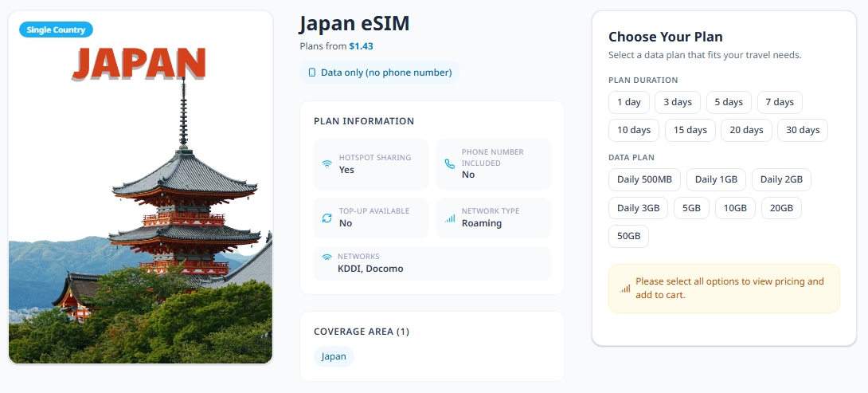The width and height of the screenshot is (868, 393).
Task: Choose the Daily 2GB data plan
Action: pyautogui.click(x=781, y=179)
